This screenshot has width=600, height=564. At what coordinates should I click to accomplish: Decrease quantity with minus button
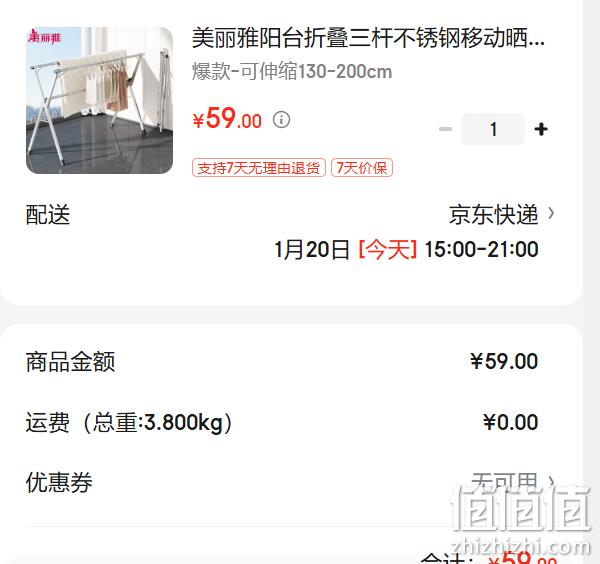tap(445, 129)
